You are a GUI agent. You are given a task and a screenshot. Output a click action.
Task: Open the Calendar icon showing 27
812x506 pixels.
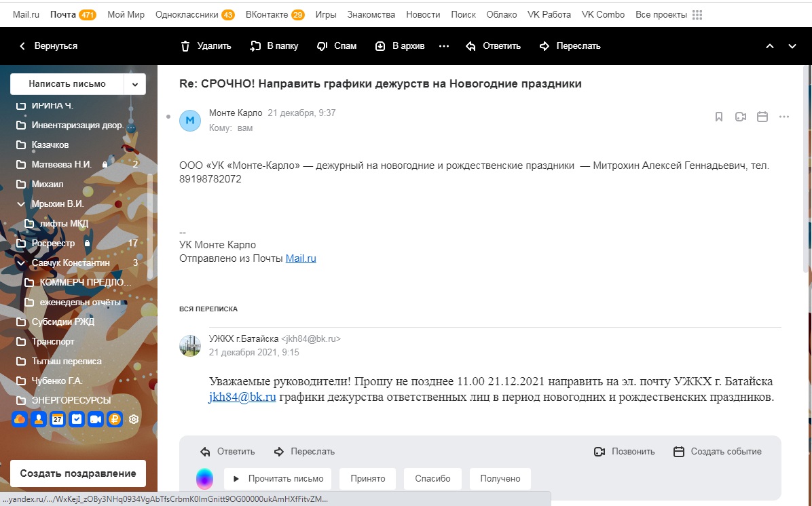58,419
